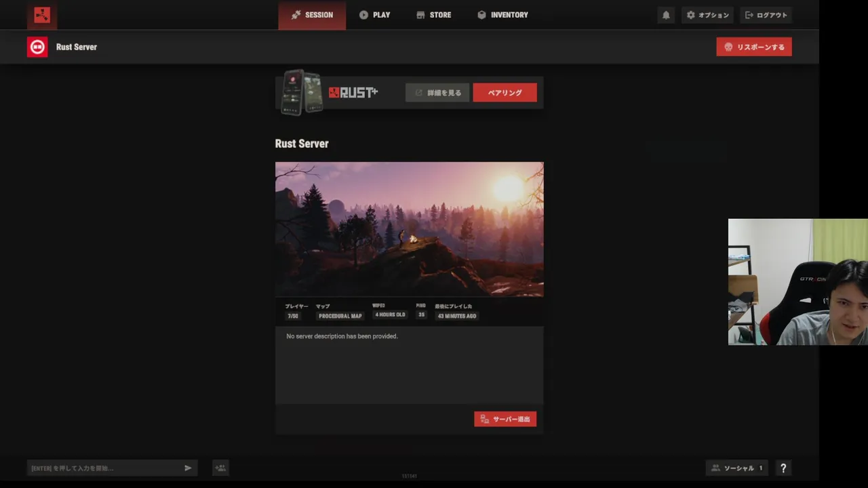
Task: Click the リスポーンする respawn button
Action: [754, 47]
